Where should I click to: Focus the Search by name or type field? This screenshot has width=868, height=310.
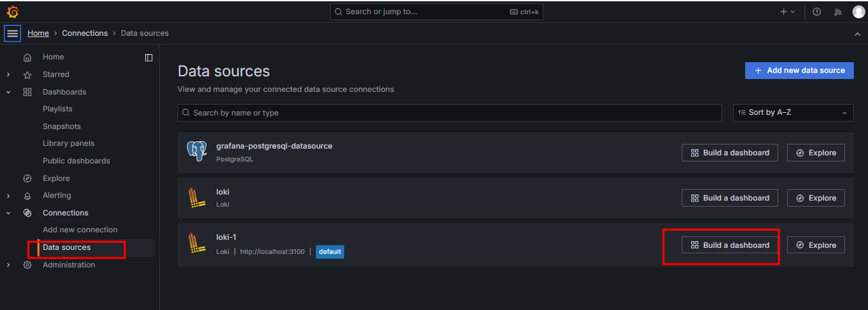click(x=450, y=113)
